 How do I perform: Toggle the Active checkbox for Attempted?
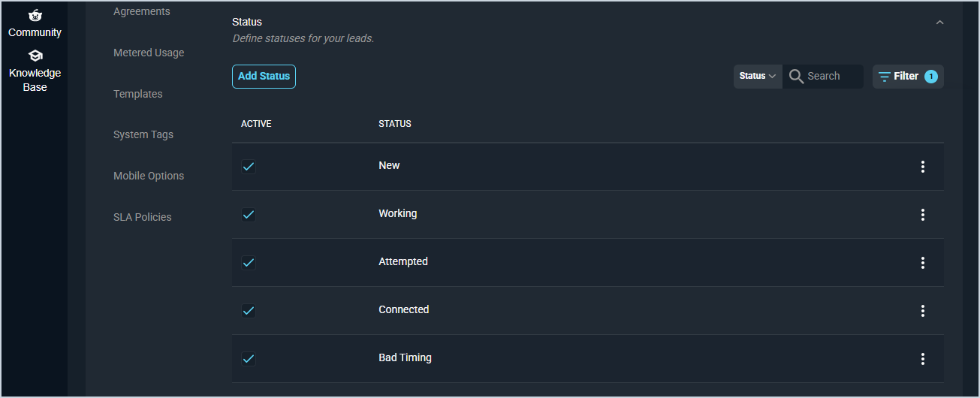[249, 263]
